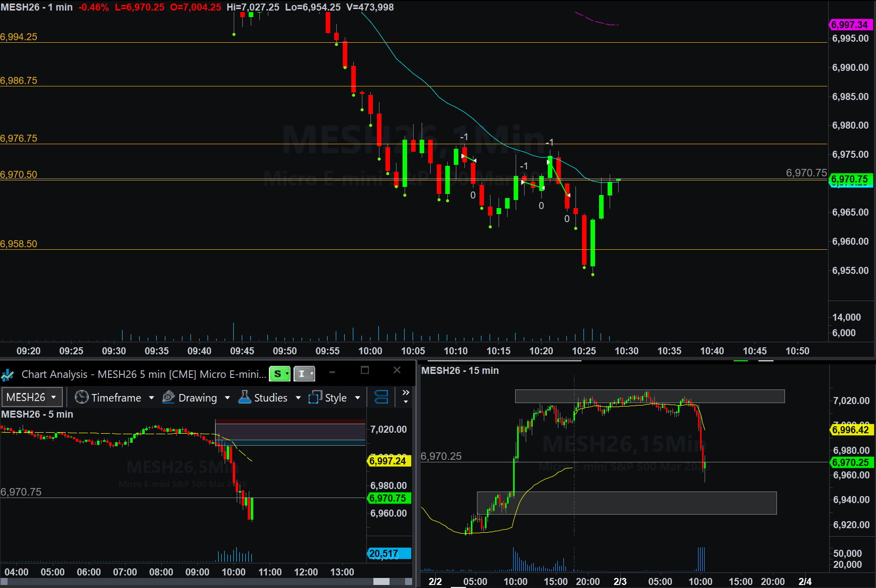Open the MESH26 symbol dropdown
876x588 pixels.
(x=32, y=398)
